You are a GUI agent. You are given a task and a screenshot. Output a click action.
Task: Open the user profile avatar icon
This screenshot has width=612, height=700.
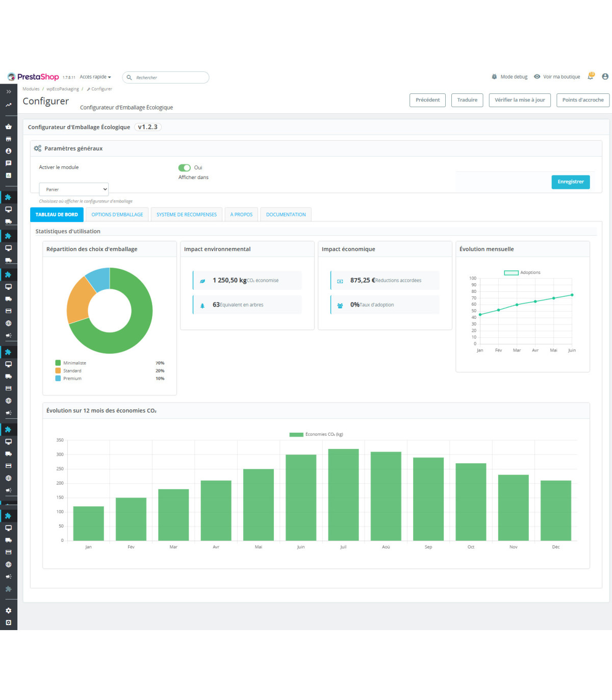605,77
